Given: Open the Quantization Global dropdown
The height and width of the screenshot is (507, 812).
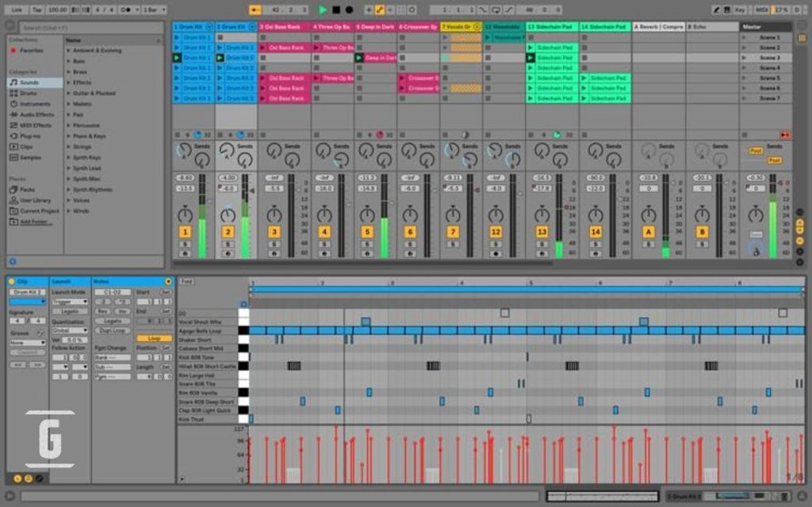Looking at the screenshot, I should coord(70,330).
